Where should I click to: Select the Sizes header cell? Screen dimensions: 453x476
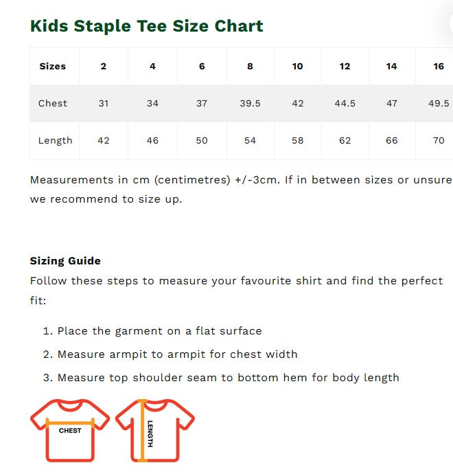53,67
